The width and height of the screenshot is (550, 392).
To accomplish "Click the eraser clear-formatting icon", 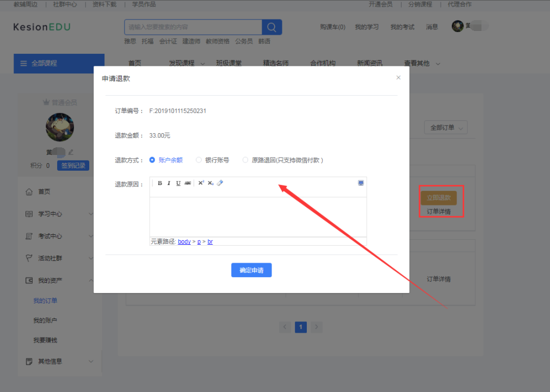I will (x=220, y=183).
